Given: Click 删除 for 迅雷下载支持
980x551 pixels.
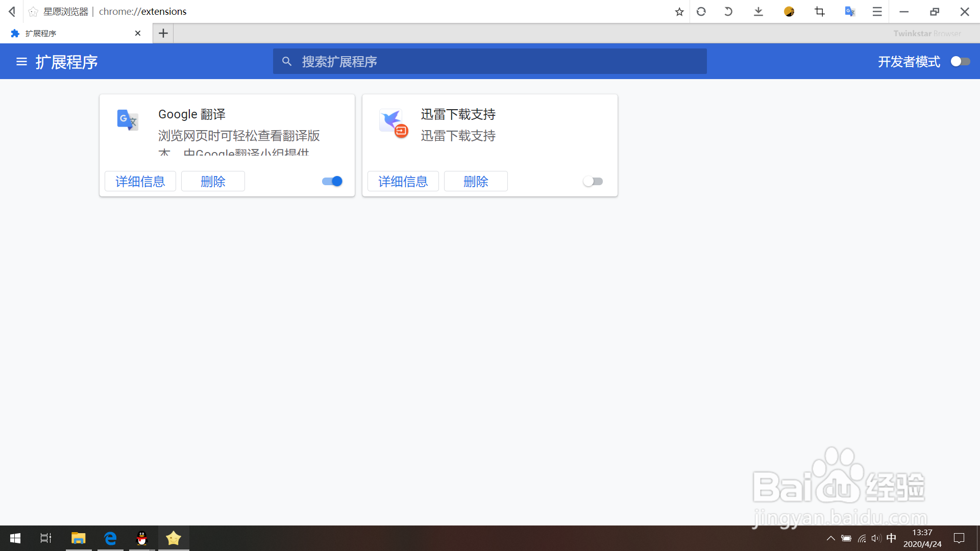Looking at the screenshot, I should (x=476, y=181).
